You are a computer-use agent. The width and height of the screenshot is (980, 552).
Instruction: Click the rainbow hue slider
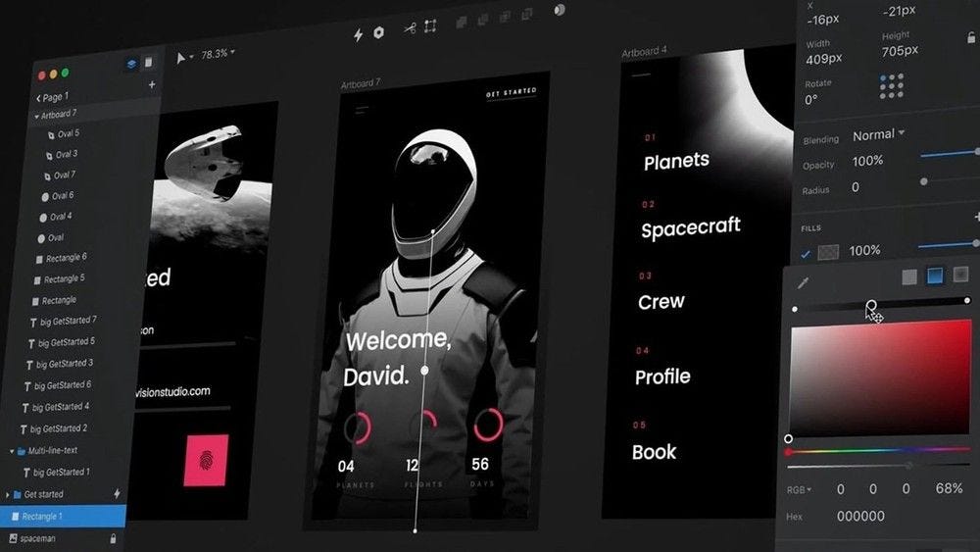tap(879, 451)
